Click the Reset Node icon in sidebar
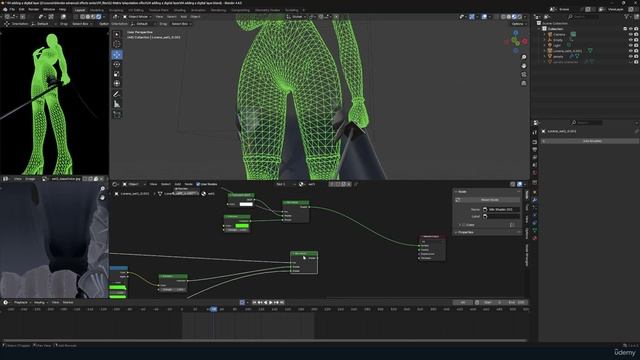The width and height of the screenshot is (640, 360). [458, 200]
